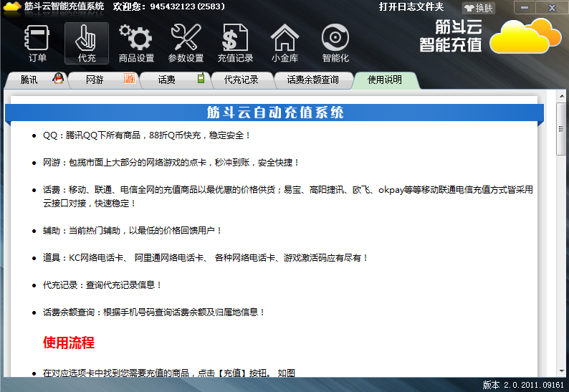Click the green phone icon on 话费 tab
This screenshot has width=569, height=392.
coord(201,78)
